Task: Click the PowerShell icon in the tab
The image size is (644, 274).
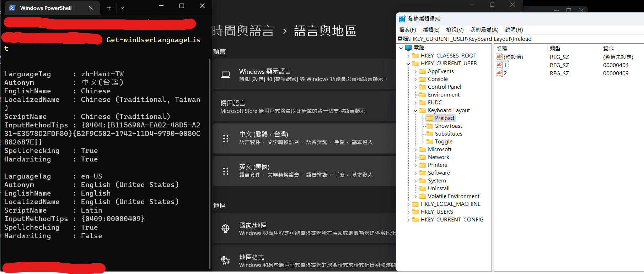Action: (12, 7)
